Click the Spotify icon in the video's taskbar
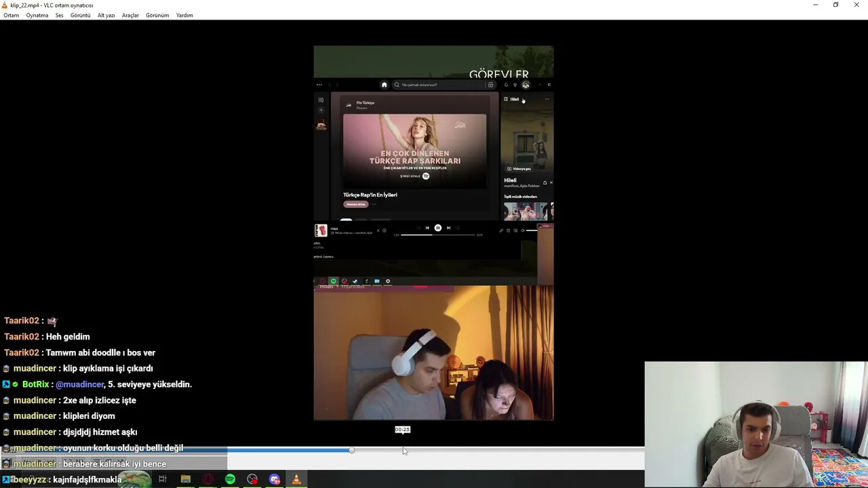The height and width of the screenshot is (488, 868). pos(333,281)
